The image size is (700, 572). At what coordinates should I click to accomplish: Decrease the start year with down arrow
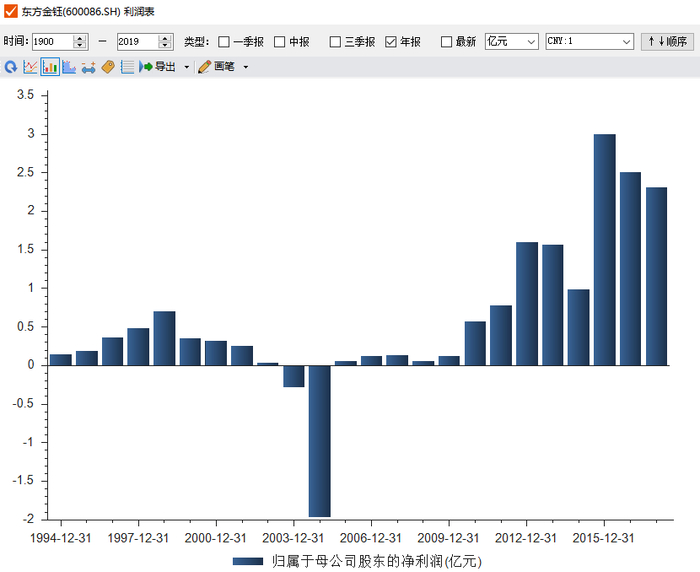coord(80,46)
